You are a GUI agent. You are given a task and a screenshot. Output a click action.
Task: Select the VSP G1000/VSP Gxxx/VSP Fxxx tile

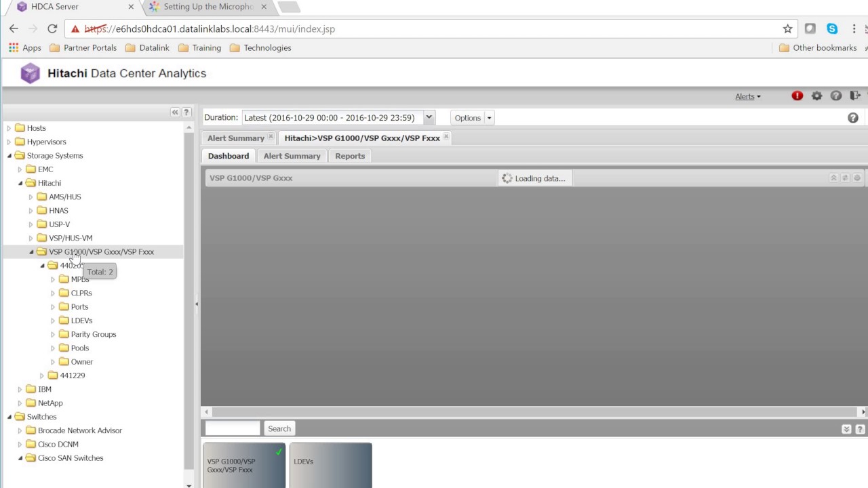[x=244, y=465]
